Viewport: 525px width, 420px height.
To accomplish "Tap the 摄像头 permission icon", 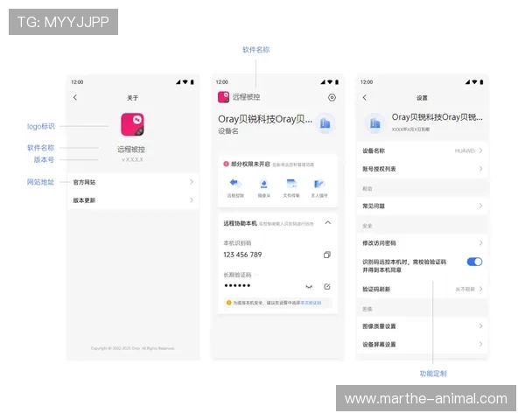I will pyautogui.click(x=263, y=184).
